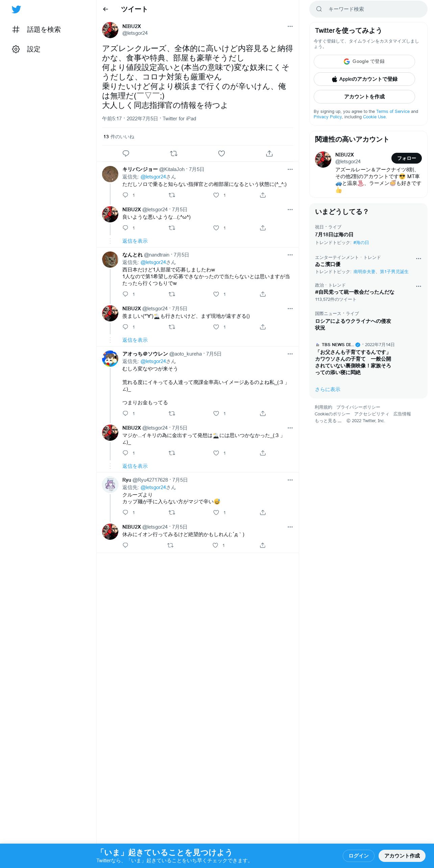Screen dimensions: 434x868
Task: Go back using the arrow icon
Action: click(x=105, y=9)
